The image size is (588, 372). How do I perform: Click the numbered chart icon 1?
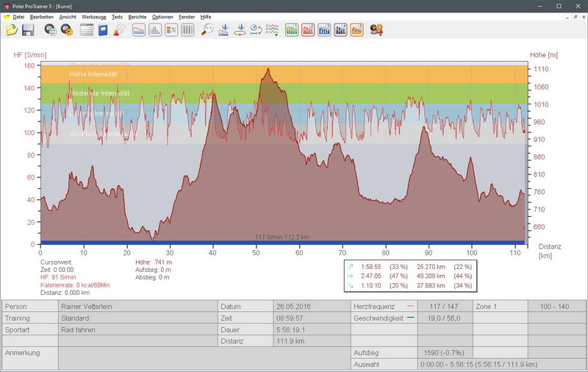(292, 30)
